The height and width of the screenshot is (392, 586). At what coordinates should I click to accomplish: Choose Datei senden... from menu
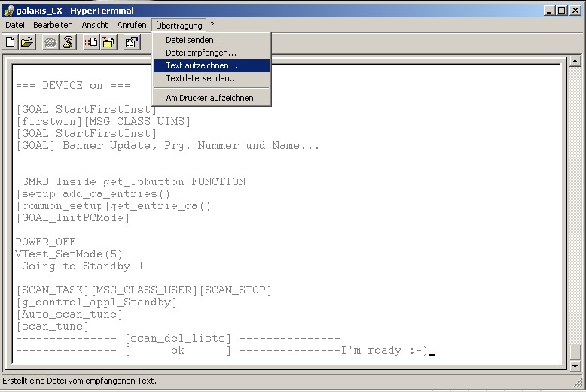pos(212,40)
